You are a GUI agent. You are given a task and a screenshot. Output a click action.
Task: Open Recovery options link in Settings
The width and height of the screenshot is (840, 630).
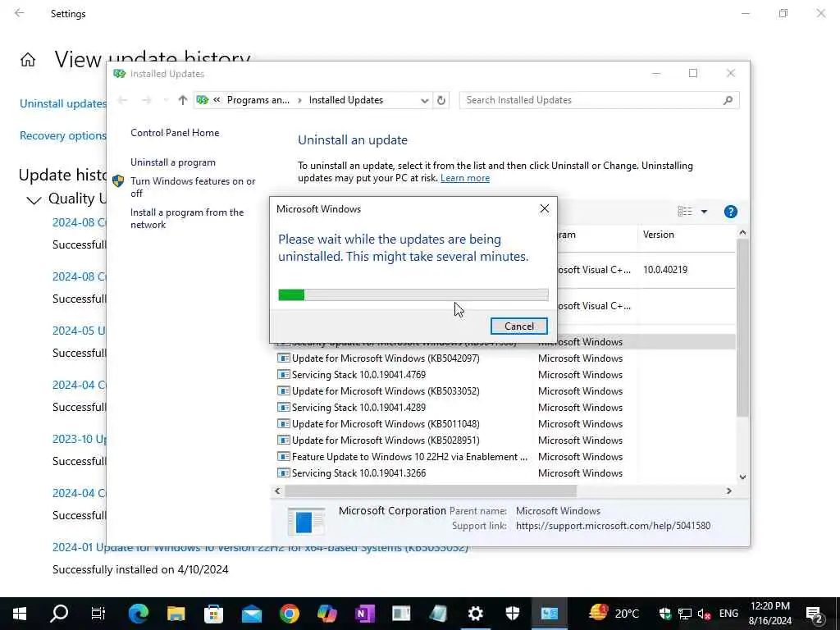(x=62, y=136)
